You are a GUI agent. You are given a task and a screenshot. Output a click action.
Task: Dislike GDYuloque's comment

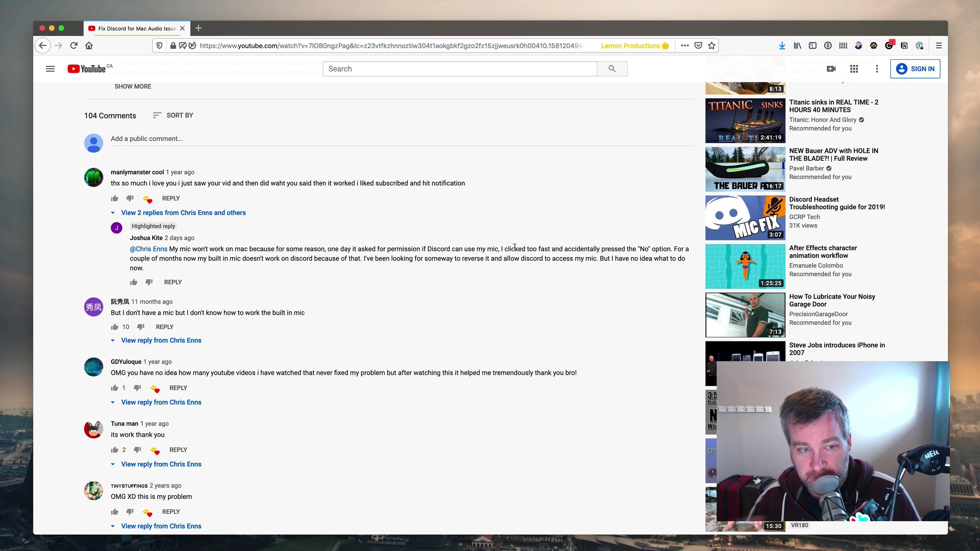click(137, 388)
